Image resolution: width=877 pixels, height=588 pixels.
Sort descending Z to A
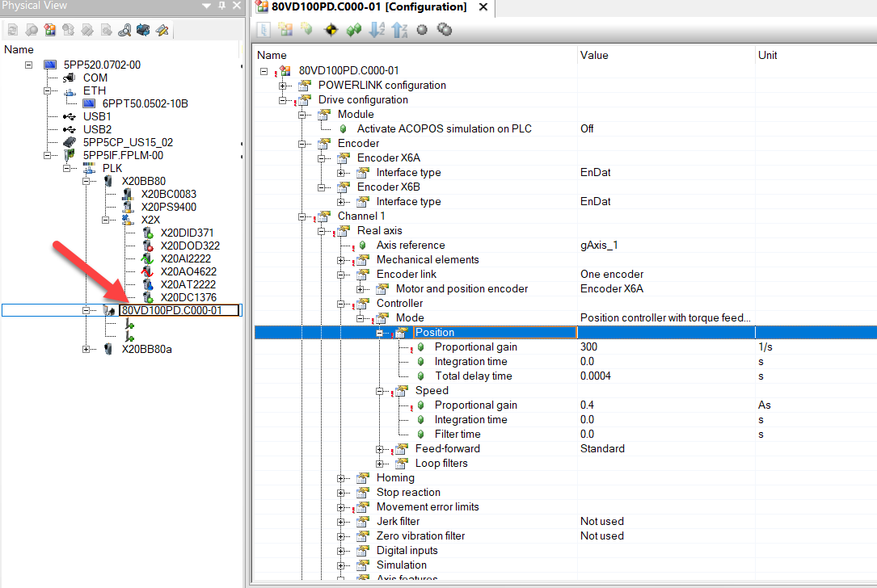point(399,30)
